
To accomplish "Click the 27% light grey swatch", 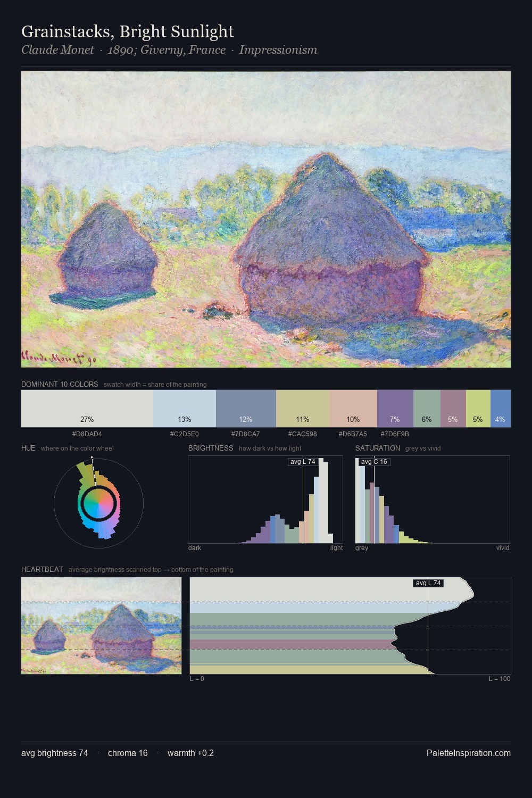I will tap(87, 409).
